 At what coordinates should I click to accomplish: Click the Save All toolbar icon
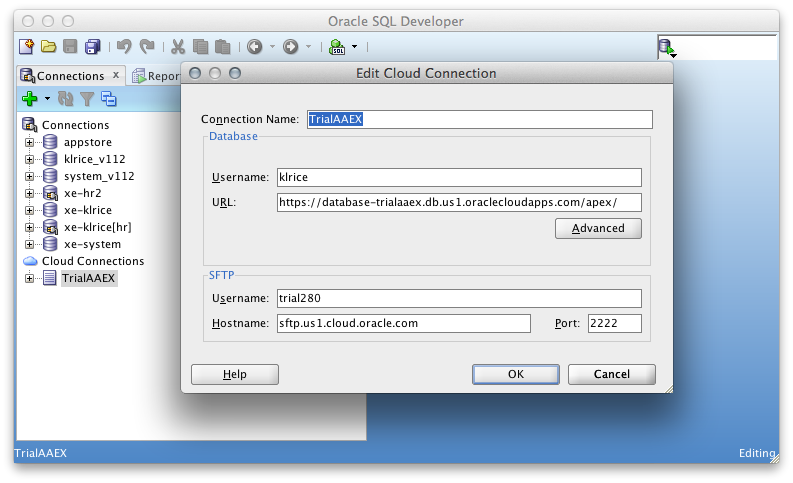coord(93,47)
